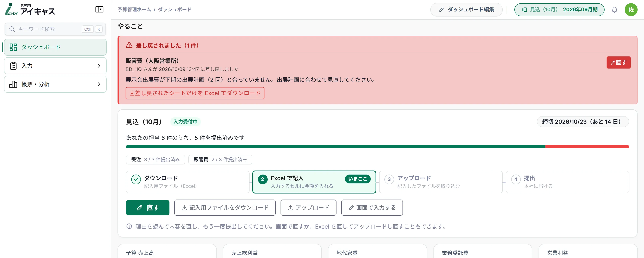Viewport: 644px width, 258px height.
Task: Click the アイキャス logo
Action: tap(30, 9)
